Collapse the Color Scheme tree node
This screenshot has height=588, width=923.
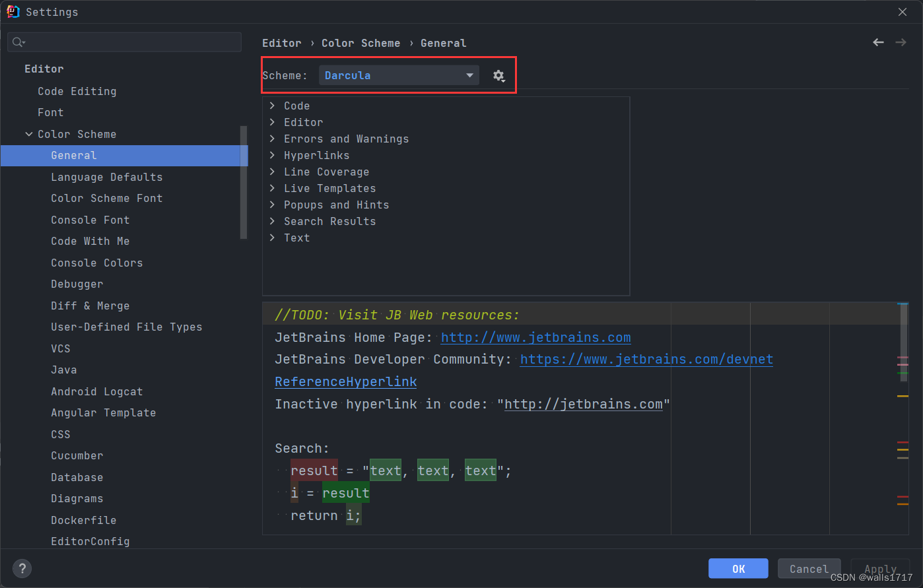point(29,134)
